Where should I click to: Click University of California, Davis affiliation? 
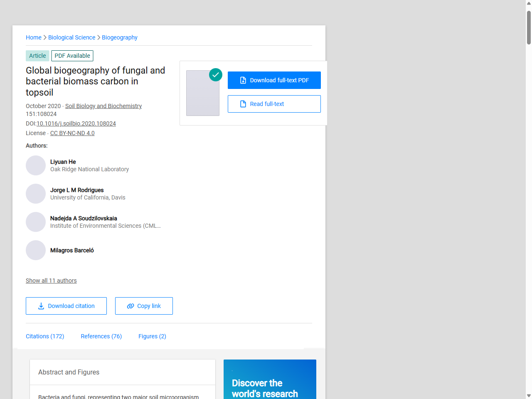(x=88, y=197)
